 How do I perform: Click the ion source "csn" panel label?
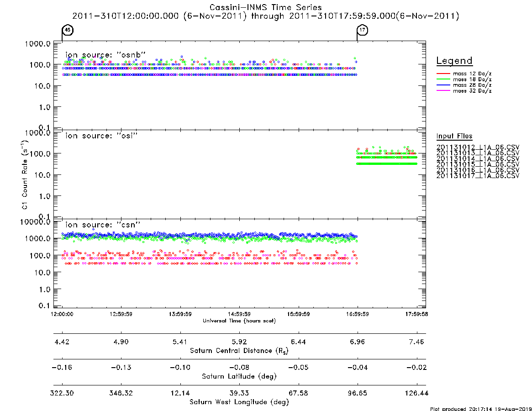(103, 225)
